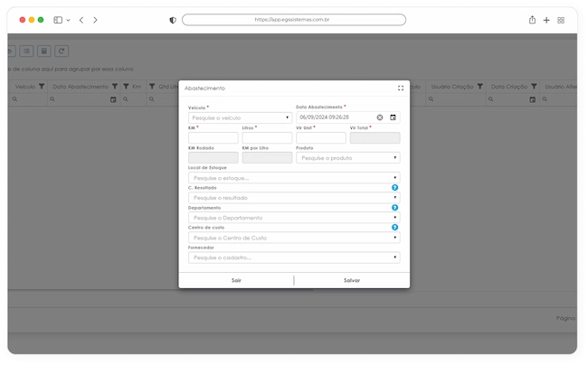
Task: Clear the Data Abastecimento date value
Action: click(380, 117)
